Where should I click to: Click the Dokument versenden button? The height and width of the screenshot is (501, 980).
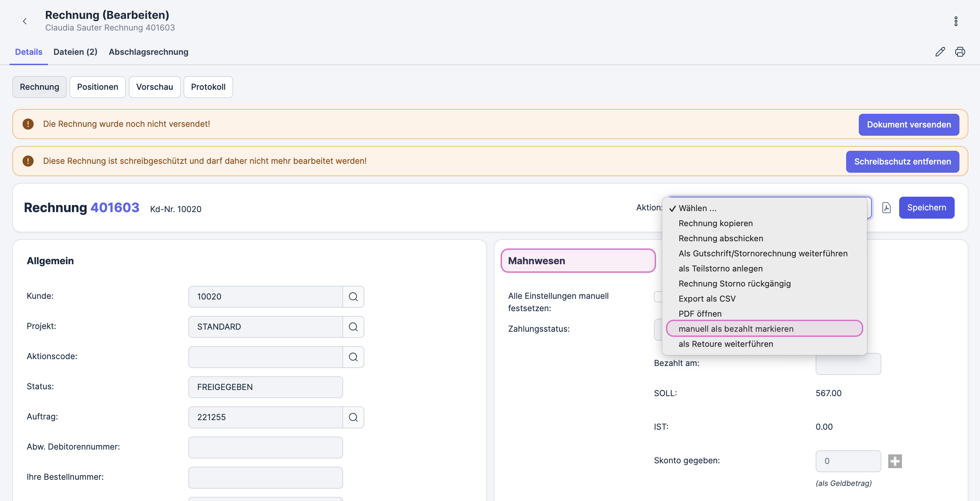(x=908, y=124)
